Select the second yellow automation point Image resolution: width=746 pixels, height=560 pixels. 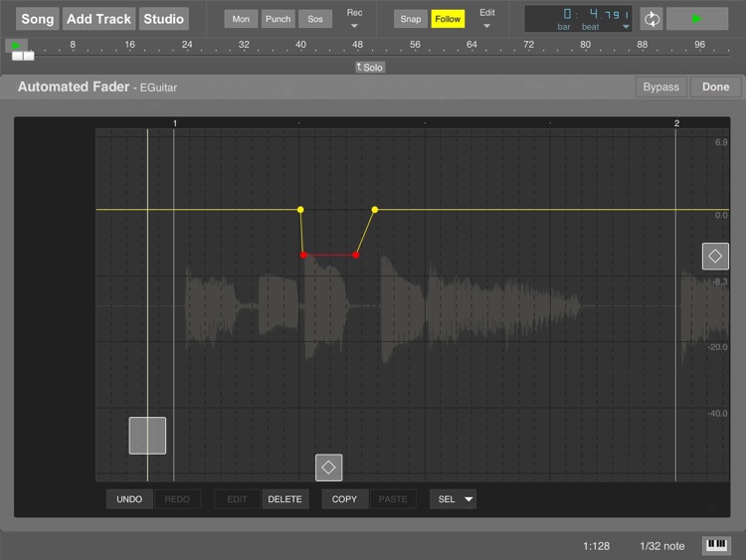tap(375, 209)
